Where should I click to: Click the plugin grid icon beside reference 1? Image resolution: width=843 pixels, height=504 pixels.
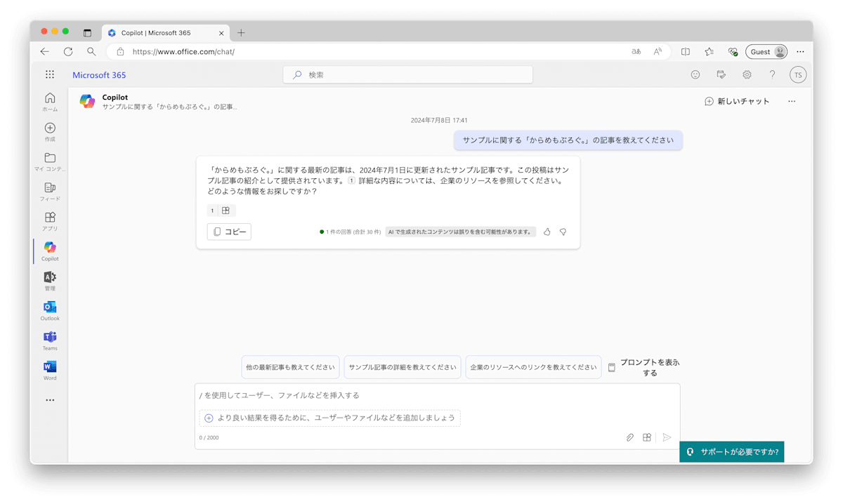(x=226, y=211)
